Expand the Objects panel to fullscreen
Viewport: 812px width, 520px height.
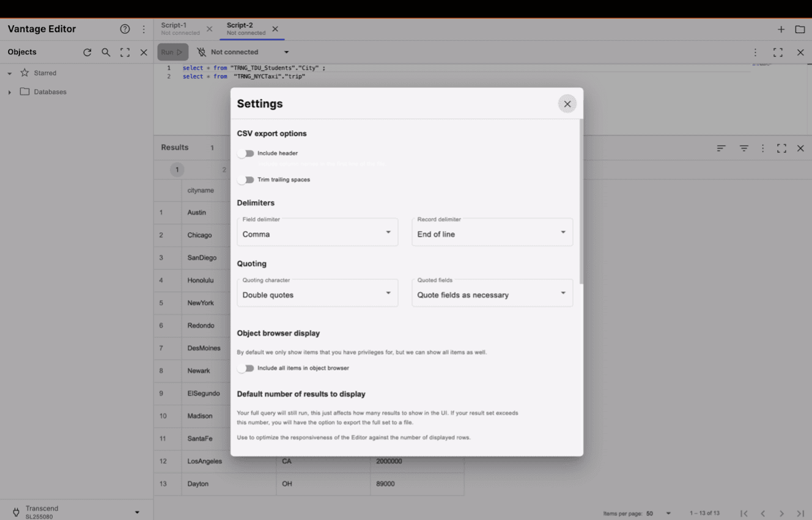125,53
